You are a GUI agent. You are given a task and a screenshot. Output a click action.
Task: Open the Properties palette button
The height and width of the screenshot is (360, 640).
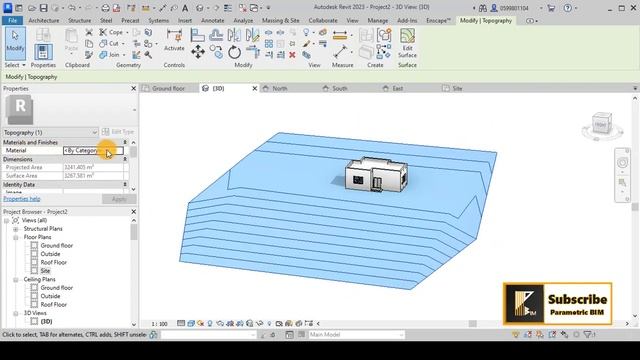43,52
